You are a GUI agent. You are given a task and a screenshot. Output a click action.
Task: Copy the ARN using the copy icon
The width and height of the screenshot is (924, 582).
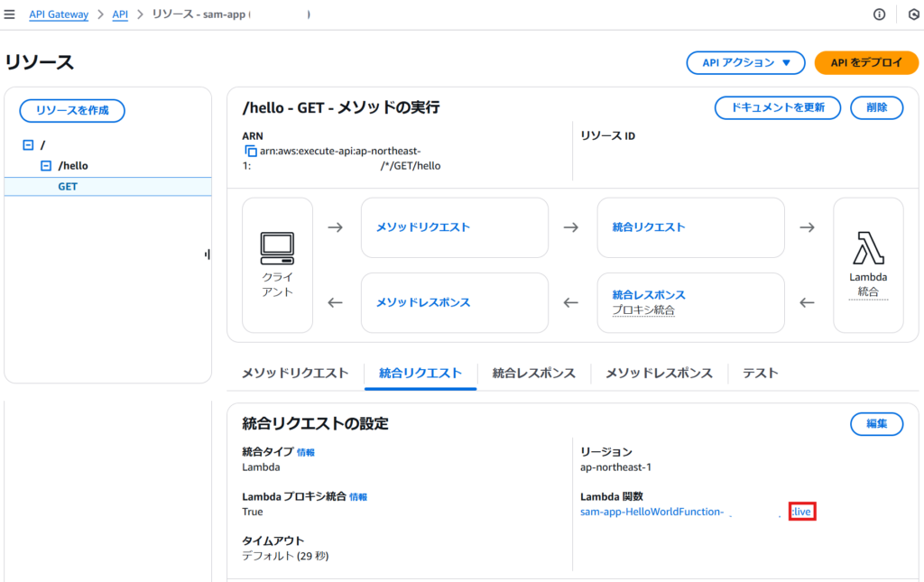coord(251,151)
